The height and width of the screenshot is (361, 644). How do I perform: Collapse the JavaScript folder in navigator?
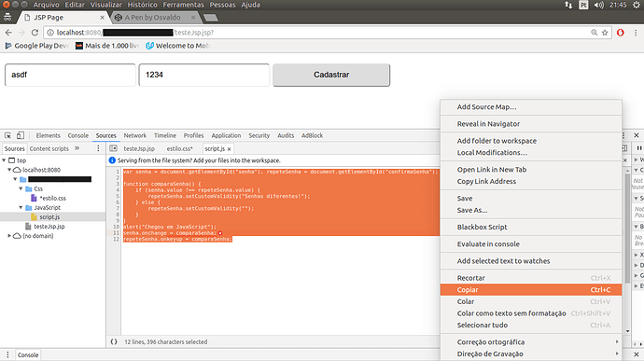21,207
